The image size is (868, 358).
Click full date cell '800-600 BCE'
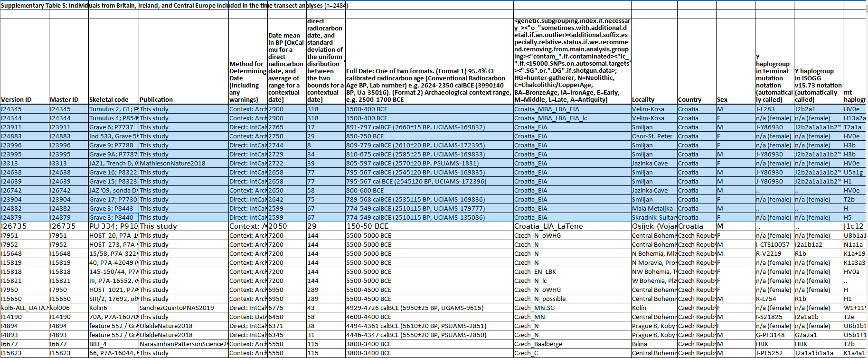click(x=429, y=191)
